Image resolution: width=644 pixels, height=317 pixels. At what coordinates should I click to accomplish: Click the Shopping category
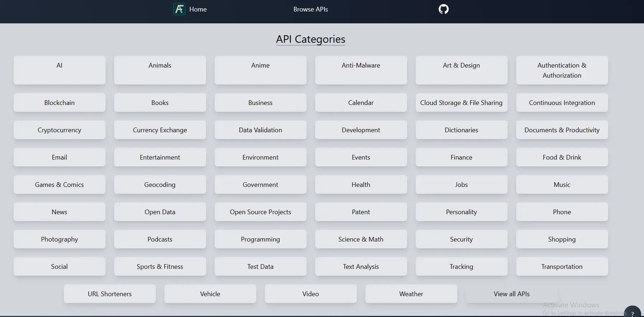562,239
